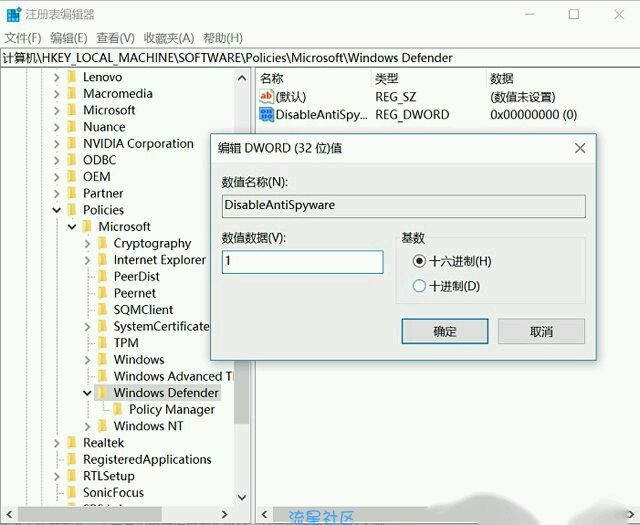The width and height of the screenshot is (640, 525).
Task: Click the registry path address bar
Action: [320, 58]
